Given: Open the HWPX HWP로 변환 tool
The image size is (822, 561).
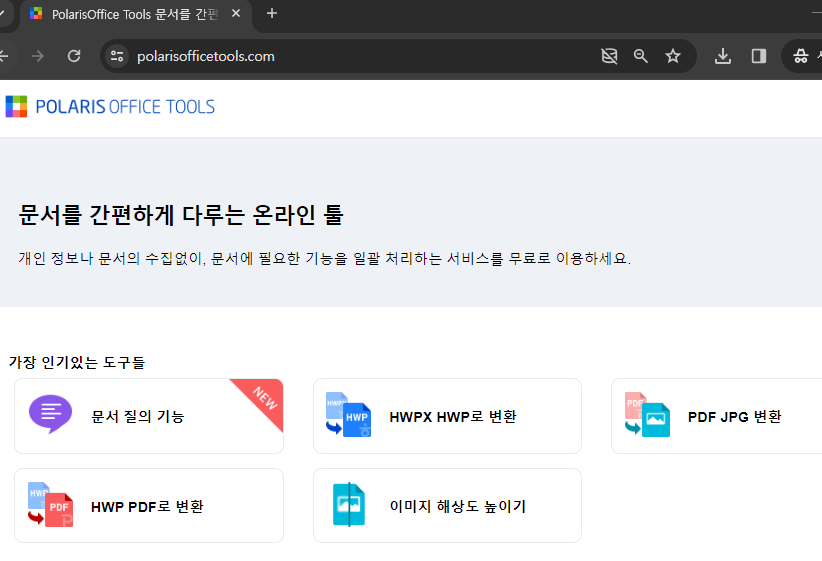Looking at the screenshot, I should click(447, 416).
